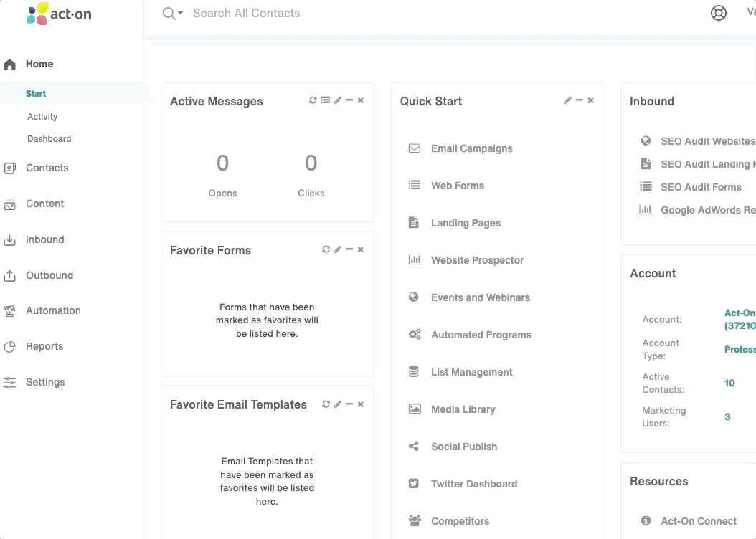
Task: Open Events and Webinars link
Action: click(x=481, y=297)
